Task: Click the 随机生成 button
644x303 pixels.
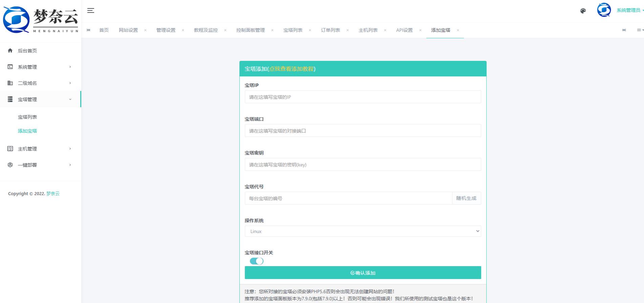Action: (x=466, y=199)
